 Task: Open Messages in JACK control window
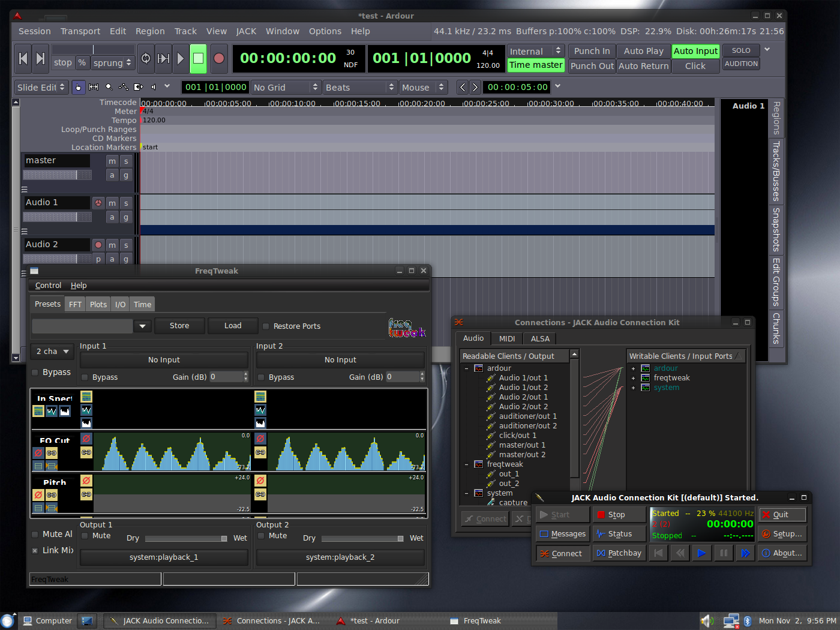(x=562, y=534)
